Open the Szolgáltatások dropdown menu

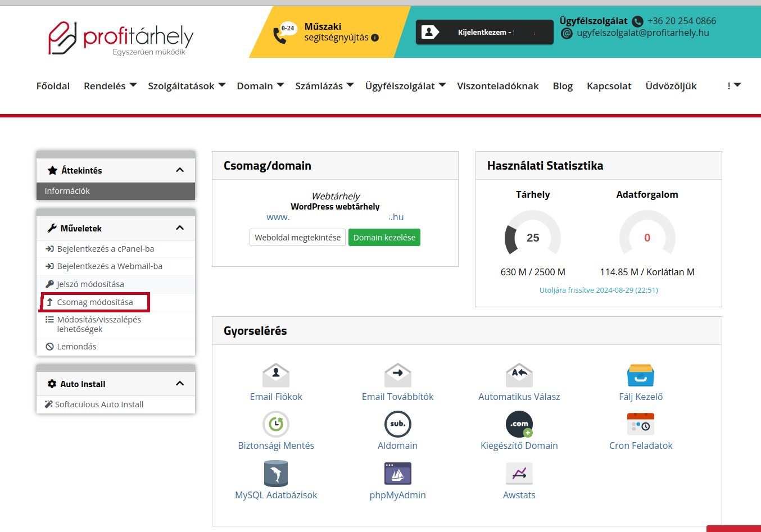pos(187,86)
